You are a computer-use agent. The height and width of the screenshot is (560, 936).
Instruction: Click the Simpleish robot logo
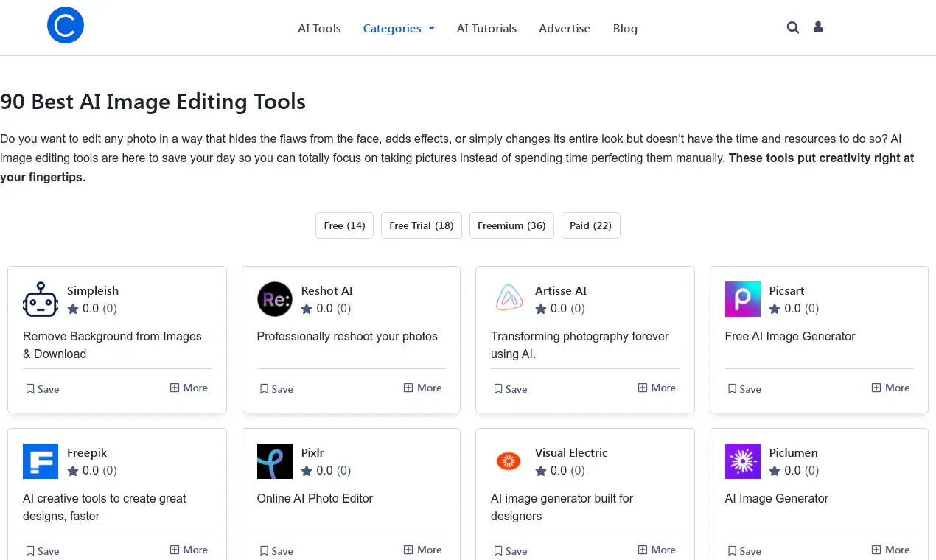[x=41, y=299]
